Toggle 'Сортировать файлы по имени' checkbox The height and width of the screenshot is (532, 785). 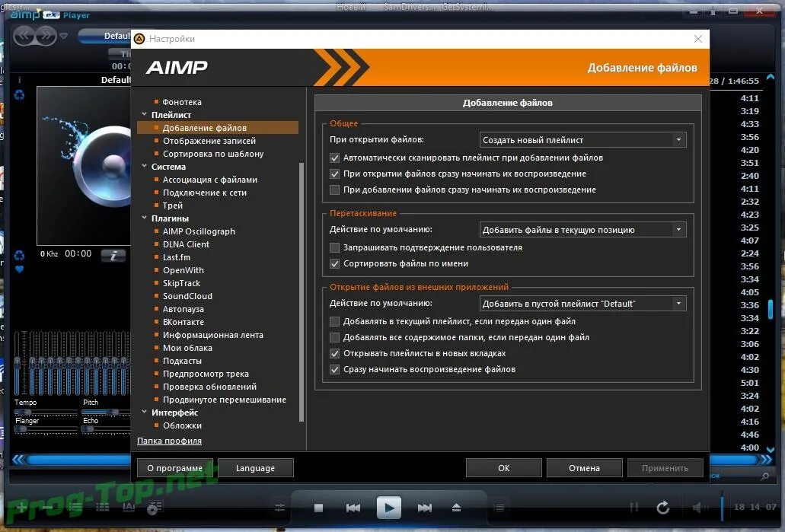[x=334, y=263]
